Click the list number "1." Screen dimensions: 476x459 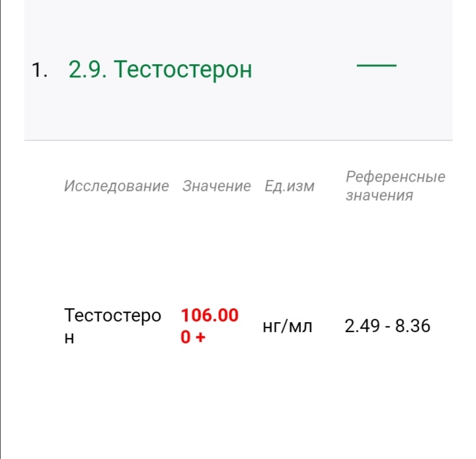(x=40, y=70)
